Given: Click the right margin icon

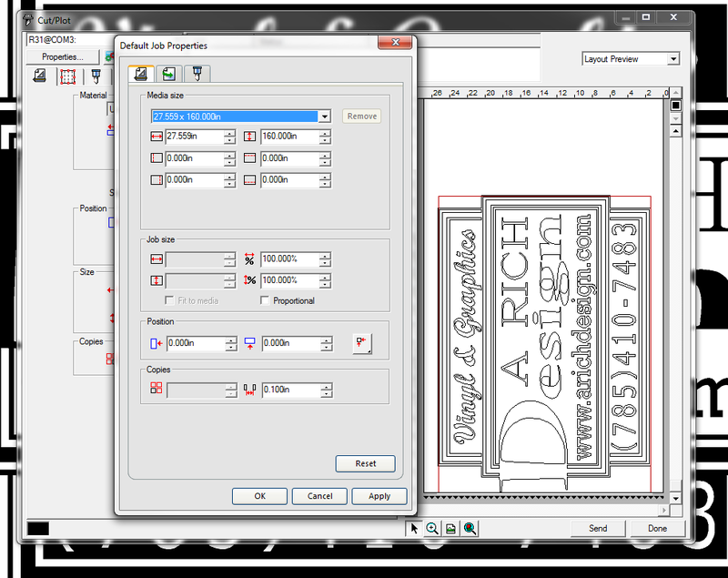Looking at the screenshot, I should pyautogui.click(x=157, y=179).
